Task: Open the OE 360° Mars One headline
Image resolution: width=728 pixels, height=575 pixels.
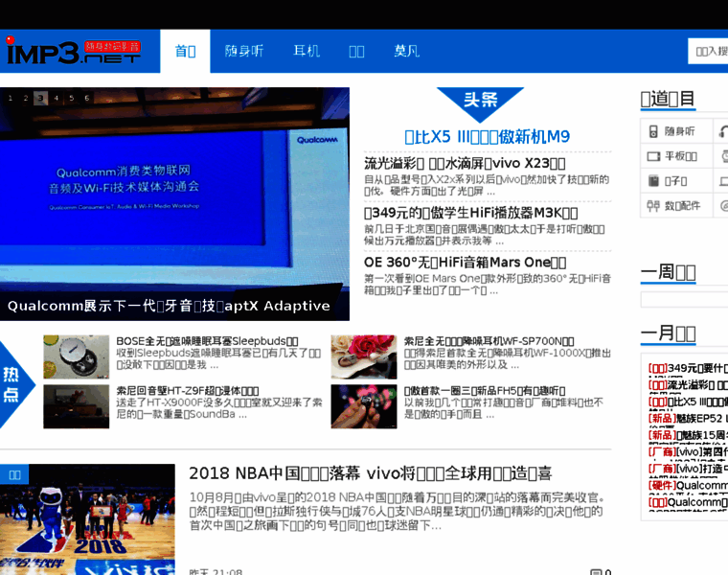Action: [465, 263]
